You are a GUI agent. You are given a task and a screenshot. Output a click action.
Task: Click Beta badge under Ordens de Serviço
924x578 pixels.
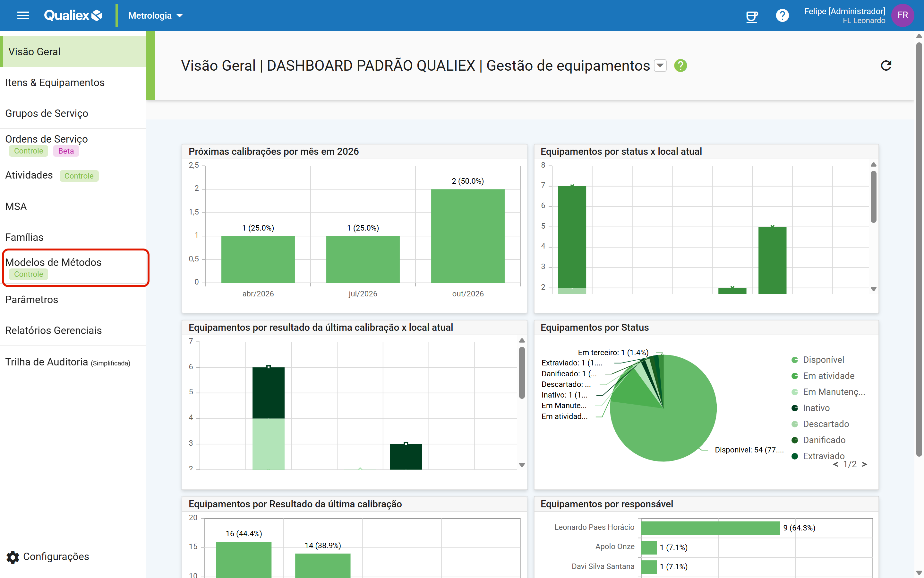(x=66, y=151)
